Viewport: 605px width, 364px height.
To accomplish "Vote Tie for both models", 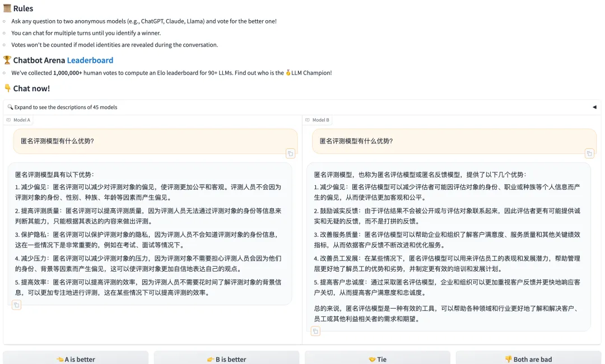I will 377,359.
